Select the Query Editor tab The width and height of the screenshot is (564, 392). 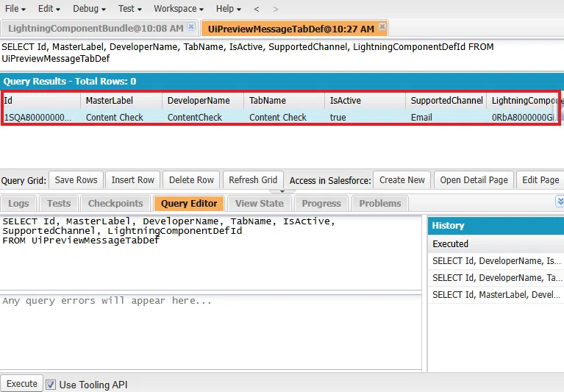click(189, 204)
